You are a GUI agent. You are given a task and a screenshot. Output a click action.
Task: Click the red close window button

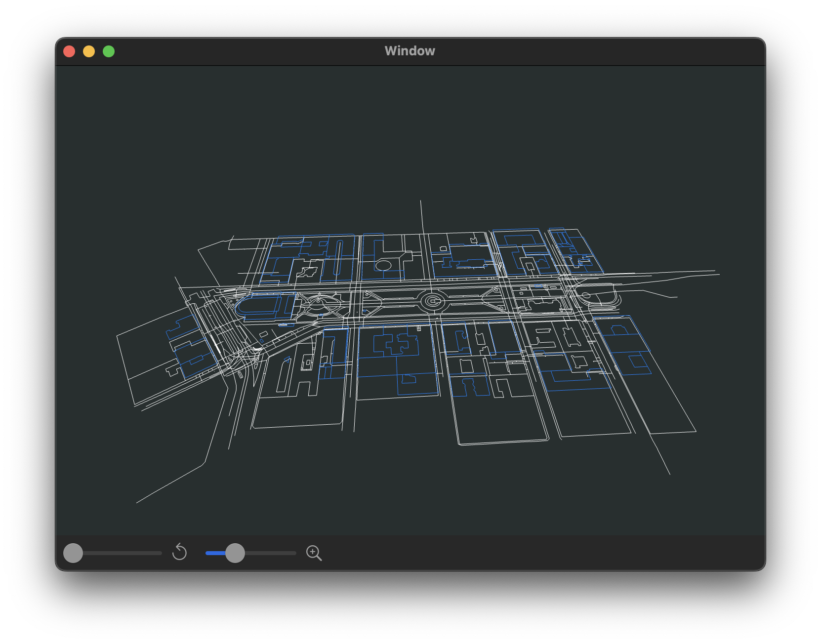coord(69,51)
